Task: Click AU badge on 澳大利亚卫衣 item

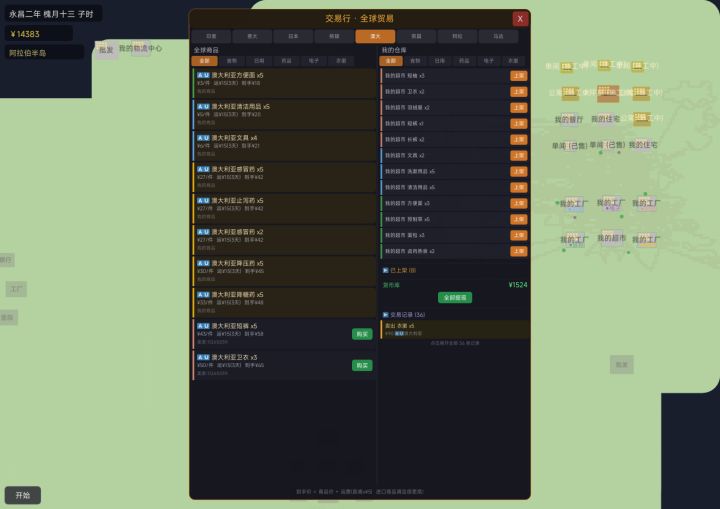Action: pyautogui.click(x=203, y=357)
